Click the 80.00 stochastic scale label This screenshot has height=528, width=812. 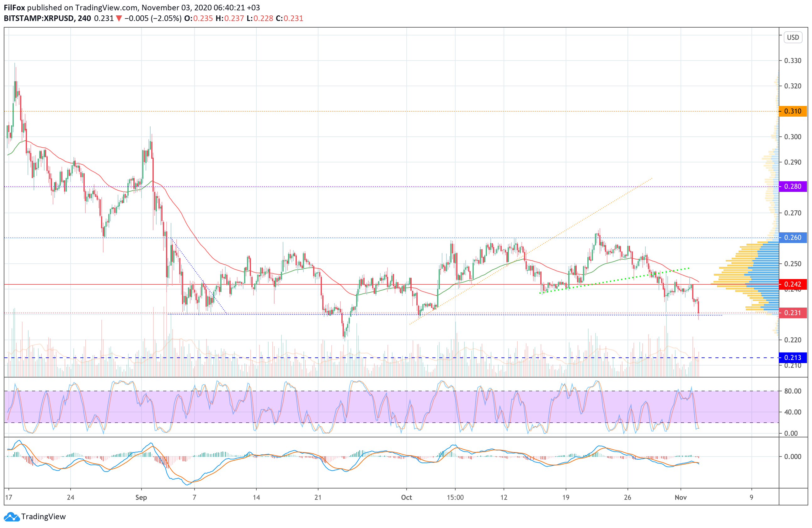tap(793, 391)
